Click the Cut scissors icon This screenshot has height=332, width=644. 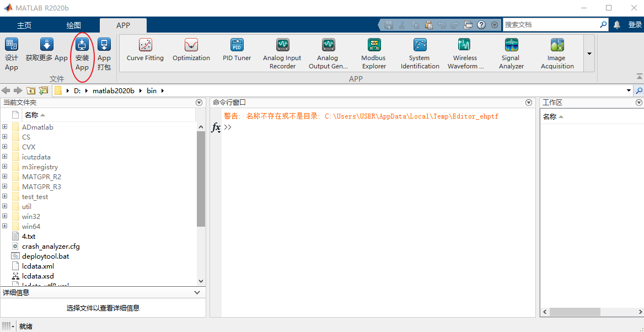(x=402, y=25)
